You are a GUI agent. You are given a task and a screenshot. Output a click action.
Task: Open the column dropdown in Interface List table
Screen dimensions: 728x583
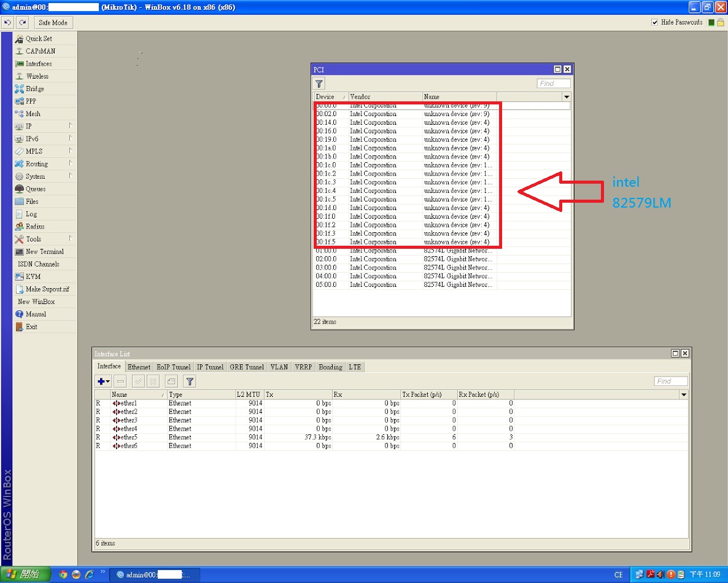coord(683,395)
